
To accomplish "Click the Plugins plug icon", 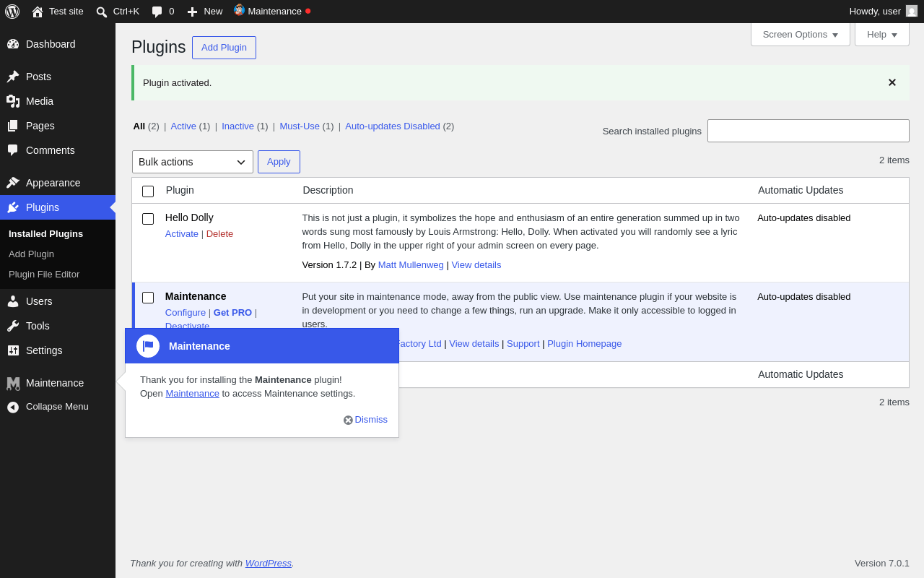I will click(x=13, y=207).
